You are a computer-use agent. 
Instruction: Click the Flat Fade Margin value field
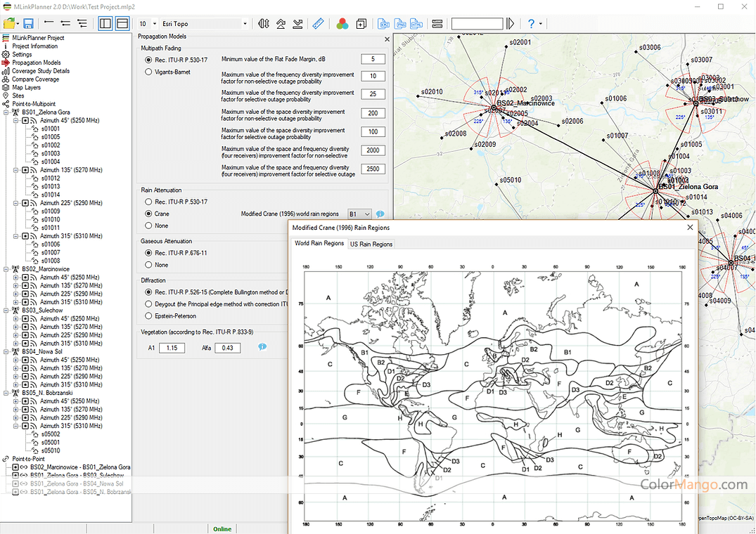pyautogui.click(x=373, y=59)
